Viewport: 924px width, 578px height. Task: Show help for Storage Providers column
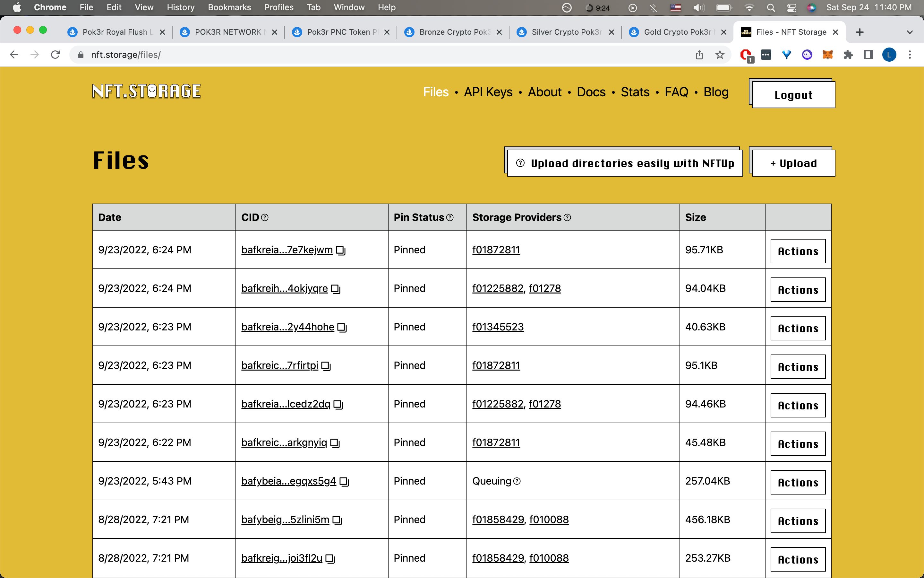tap(567, 217)
